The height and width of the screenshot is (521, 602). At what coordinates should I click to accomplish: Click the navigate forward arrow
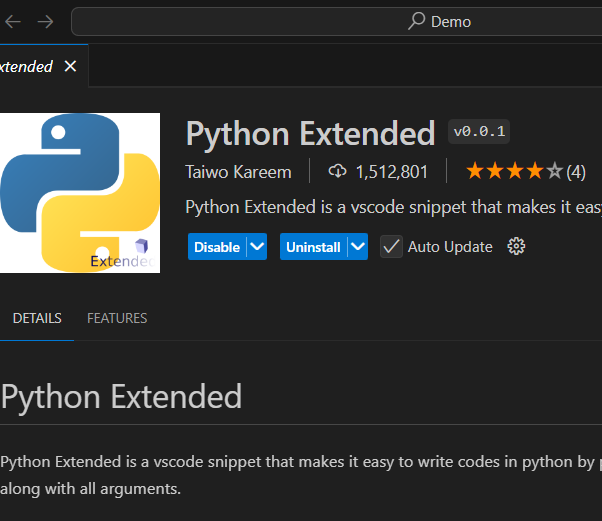point(45,21)
